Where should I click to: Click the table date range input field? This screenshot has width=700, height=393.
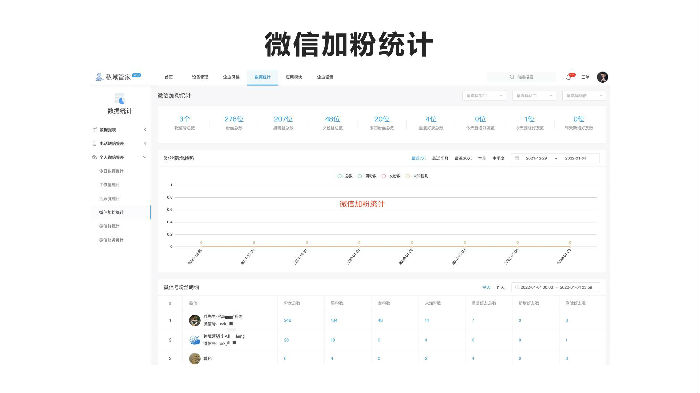[x=555, y=287]
